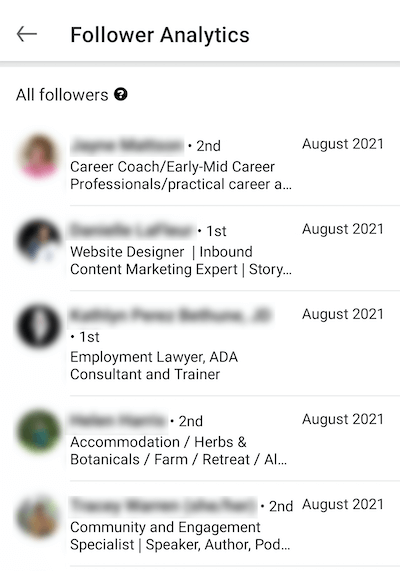Click the Follower Analytics page title
Screen dimensions: 400x571
click(x=160, y=35)
